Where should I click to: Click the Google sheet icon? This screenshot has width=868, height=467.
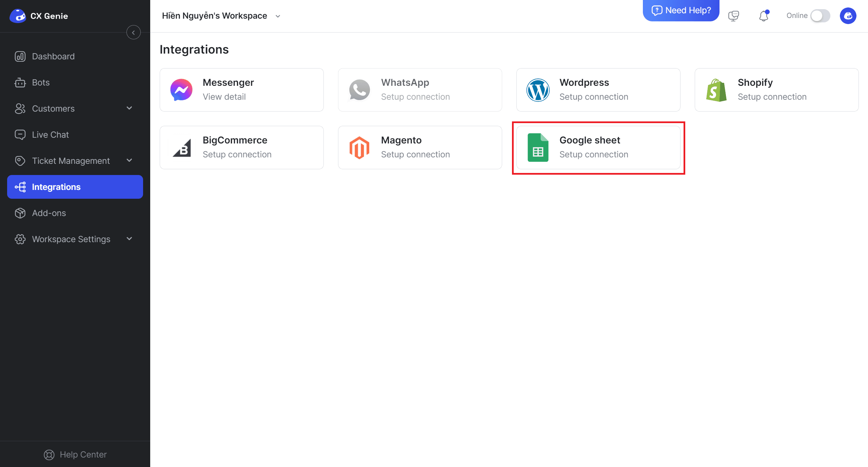pyautogui.click(x=538, y=148)
